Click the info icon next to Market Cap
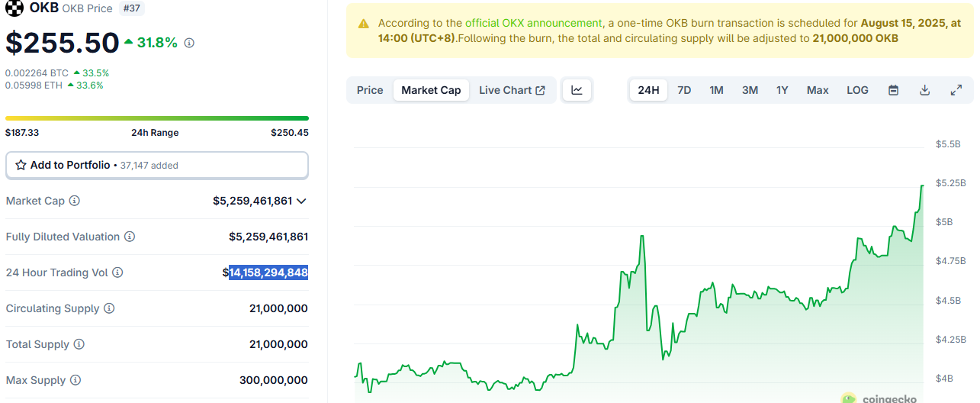The image size is (980, 403). 75,201
